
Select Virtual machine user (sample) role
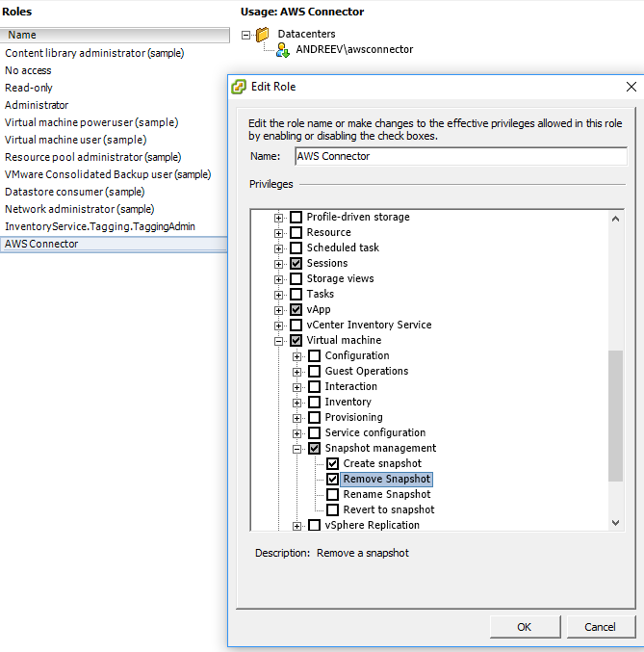pyautogui.click(x=76, y=141)
